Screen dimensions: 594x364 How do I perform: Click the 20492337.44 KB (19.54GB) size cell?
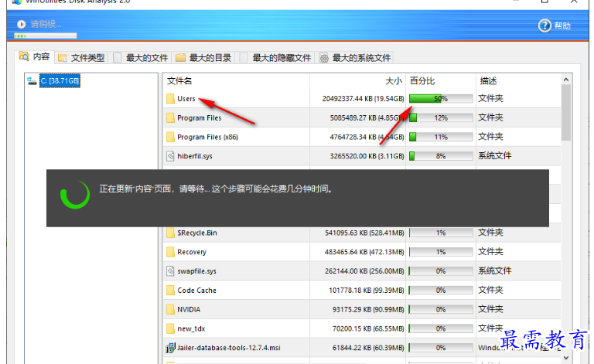[363, 99]
